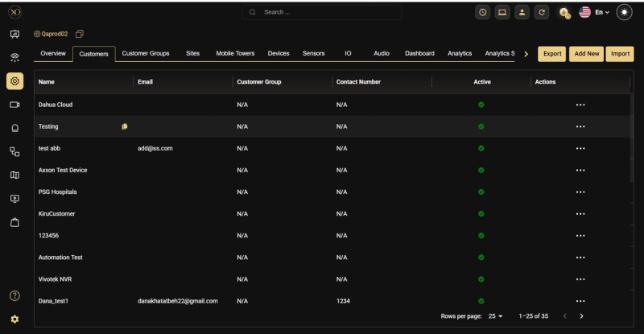The image size is (644, 334).
Task: Toggle active status of Automation Test
Action: click(481, 258)
